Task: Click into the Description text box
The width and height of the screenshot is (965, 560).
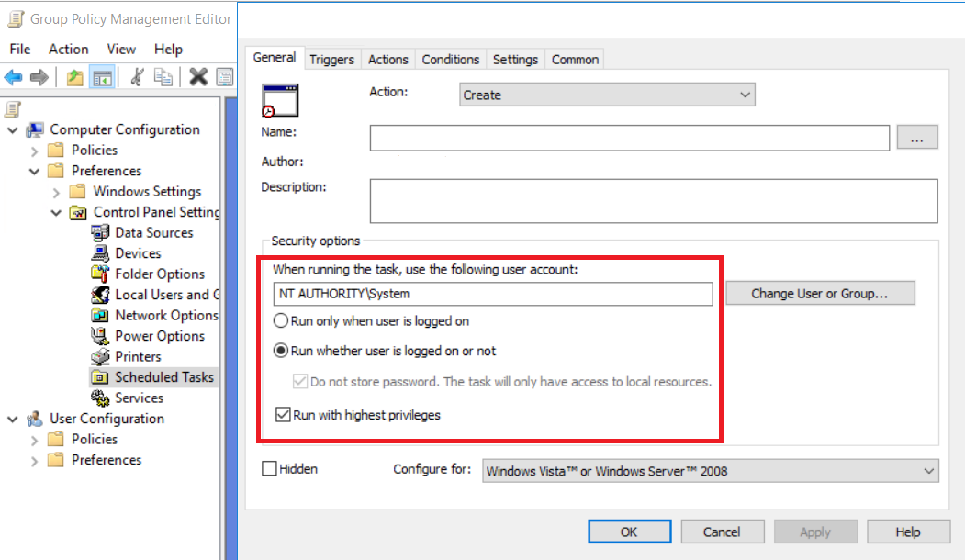Action: 654,201
